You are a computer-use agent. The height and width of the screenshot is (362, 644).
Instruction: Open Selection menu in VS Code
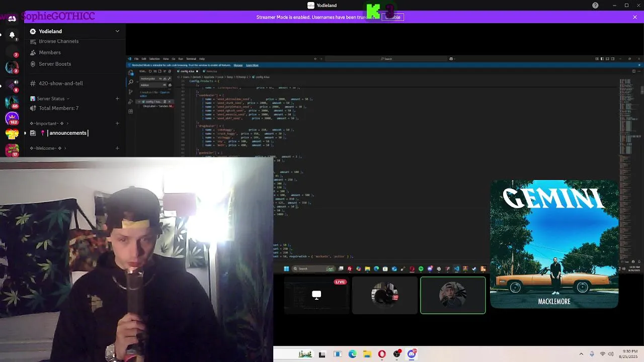click(x=154, y=59)
